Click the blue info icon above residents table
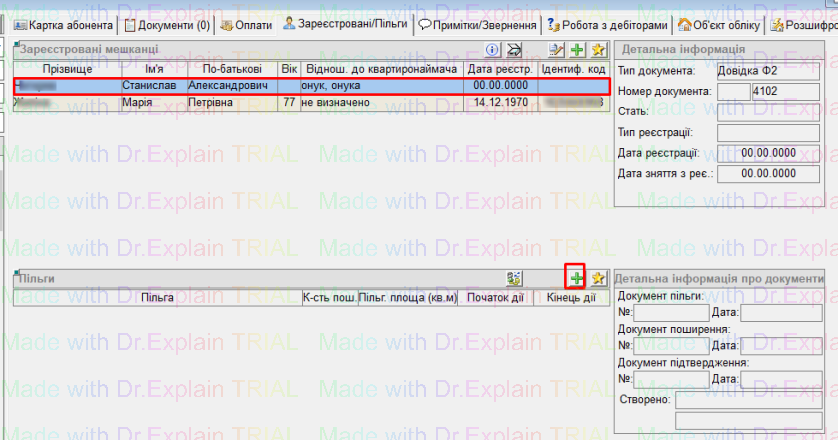Viewport: 838px width, 440px height. point(492,49)
